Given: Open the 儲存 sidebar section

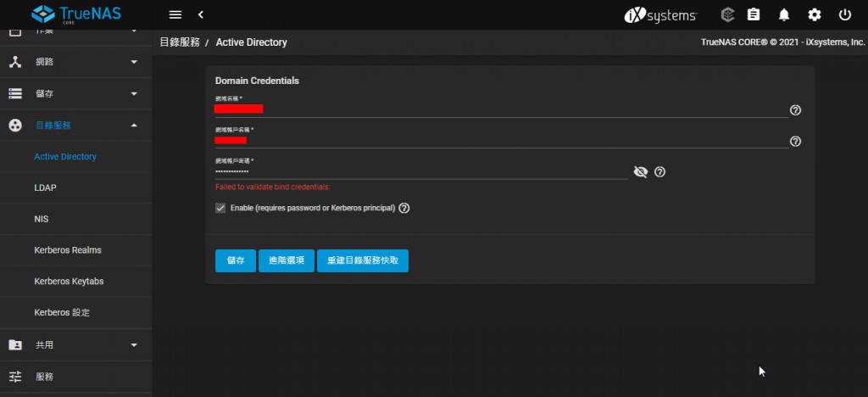Looking at the screenshot, I should click(x=75, y=93).
